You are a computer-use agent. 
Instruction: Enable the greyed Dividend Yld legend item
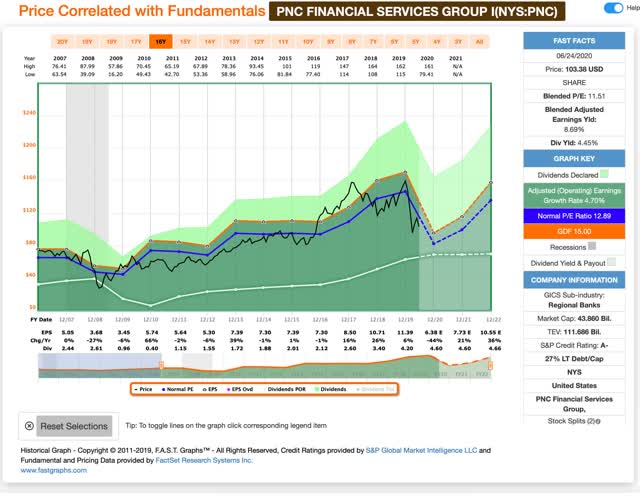pos(376,389)
